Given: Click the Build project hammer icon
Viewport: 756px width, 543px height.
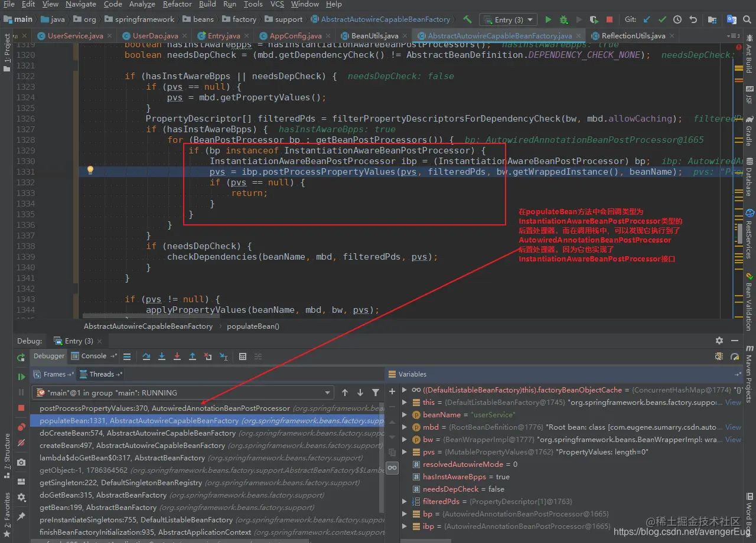Looking at the screenshot, I should coord(467,19).
